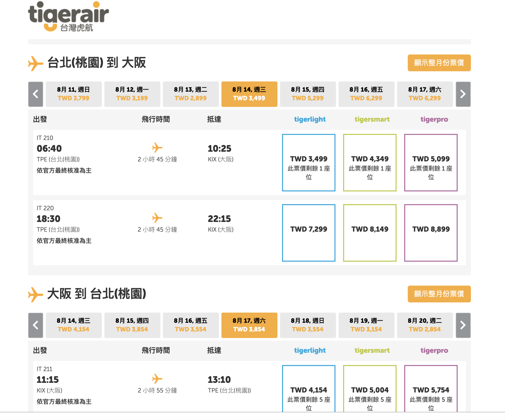Screen dimensions: 505x420
Task: Select return date 8月 16 週五 TWD 3,554
Action: point(191,325)
